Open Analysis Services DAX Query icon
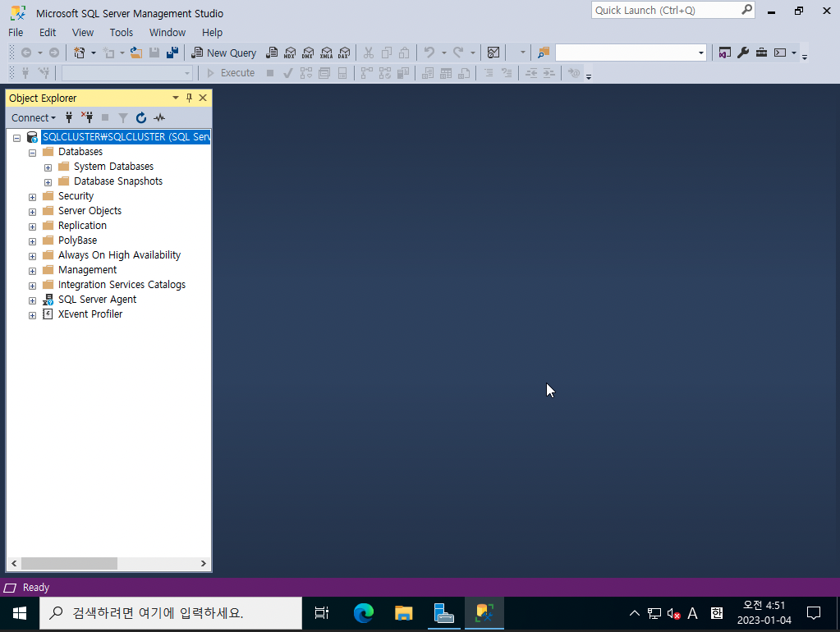 click(344, 53)
